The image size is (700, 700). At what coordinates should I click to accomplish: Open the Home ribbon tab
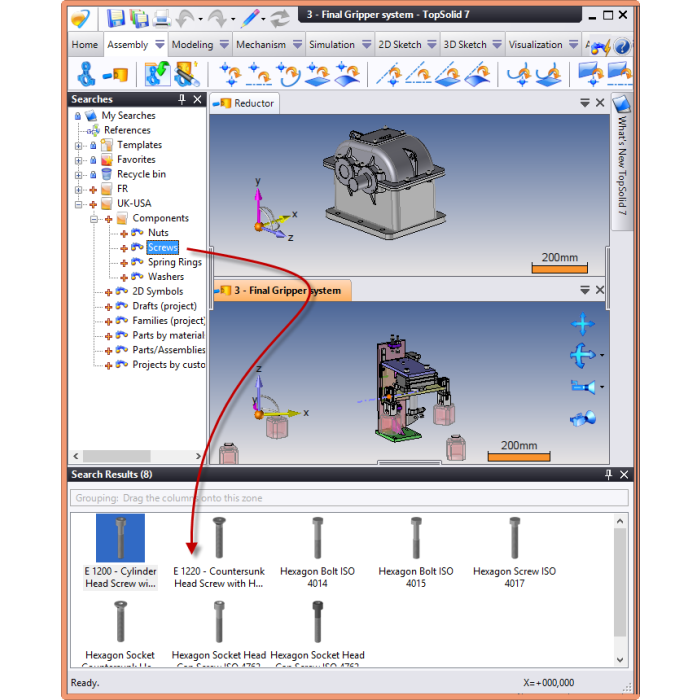[85, 45]
